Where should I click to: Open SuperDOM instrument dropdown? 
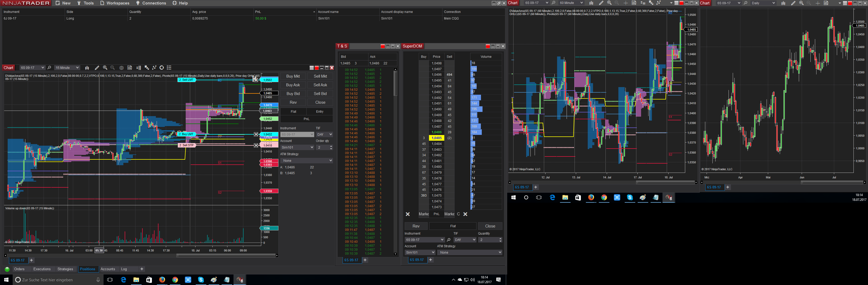(424, 240)
